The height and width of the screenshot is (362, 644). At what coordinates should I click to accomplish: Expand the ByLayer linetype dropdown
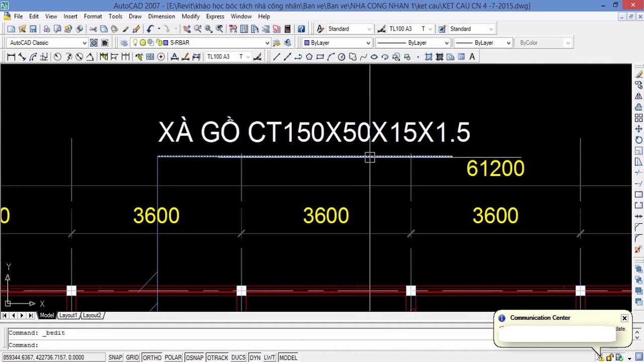(446, 43)
